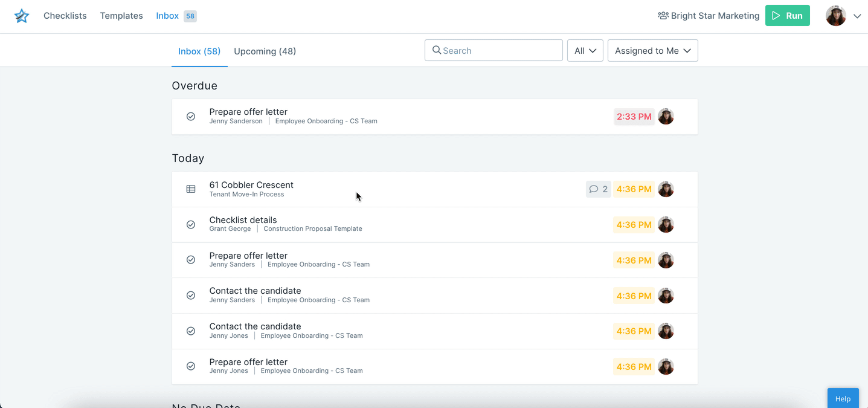Open Jenny Sanders Prepare offer letter task

(435, 261)
